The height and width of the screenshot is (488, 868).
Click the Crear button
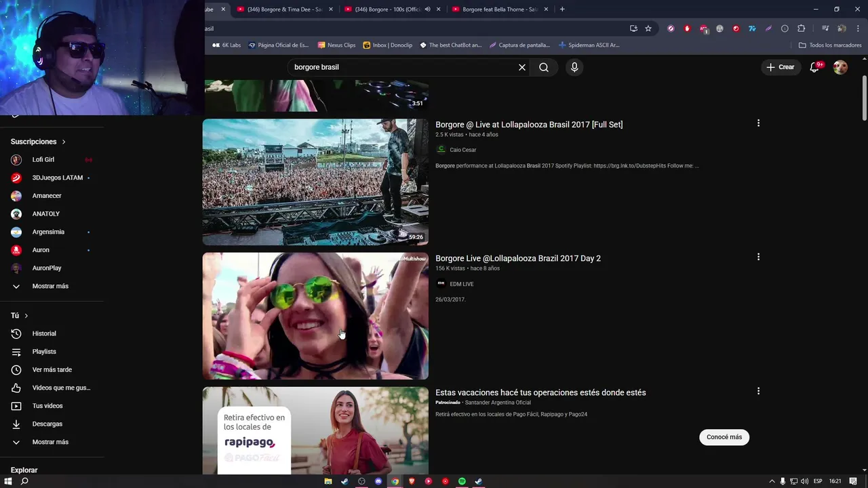point(781,67)
